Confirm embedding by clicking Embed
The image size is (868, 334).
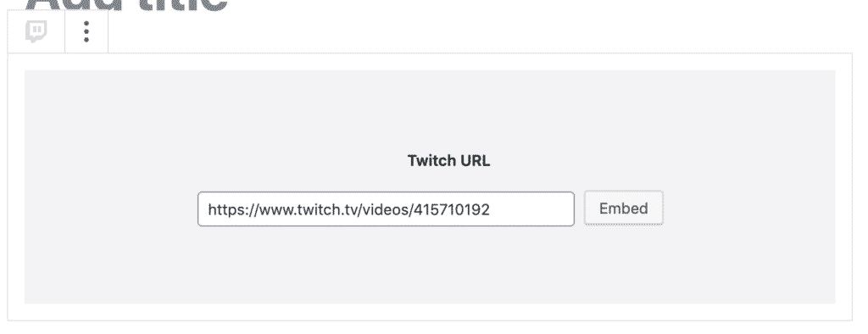pyautogui.click(x=623, y=209)
